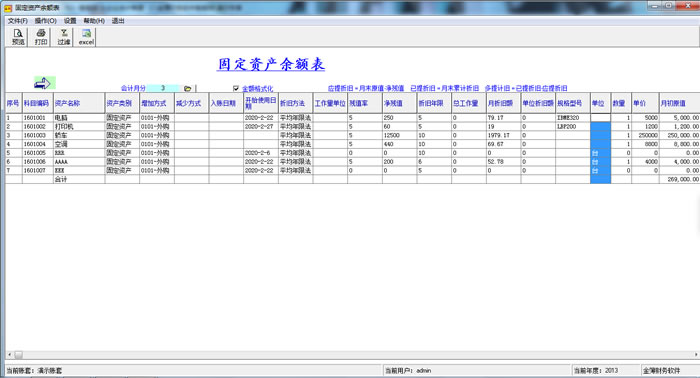Click the total value 269,000.00
Image resolution: width=700 pixels, height=378 pixels.
tap(679, 179)
